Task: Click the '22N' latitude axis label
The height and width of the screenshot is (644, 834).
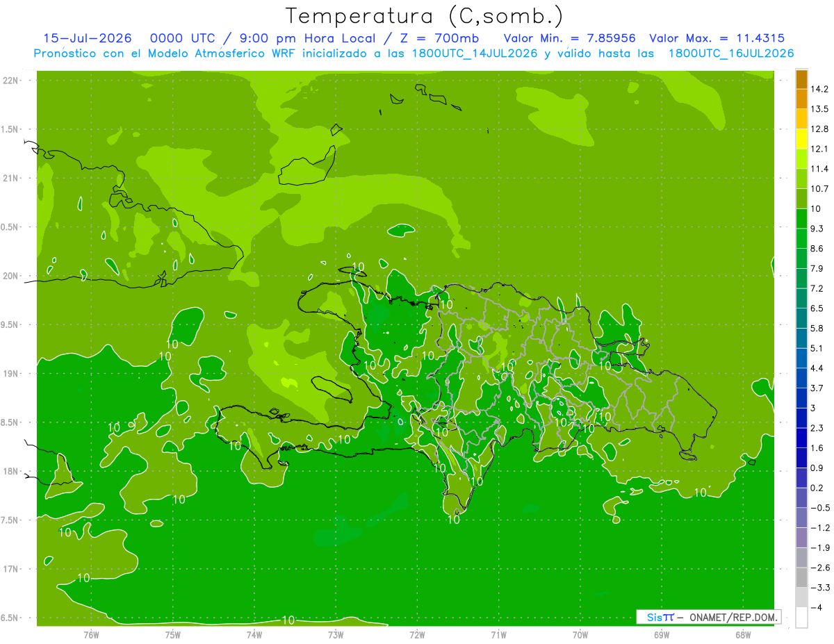Action: coord(12,80)
